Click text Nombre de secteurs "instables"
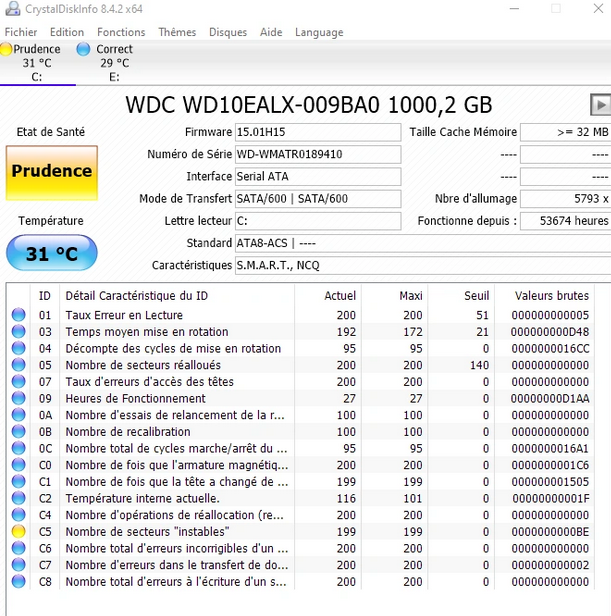 click(147, 532)
